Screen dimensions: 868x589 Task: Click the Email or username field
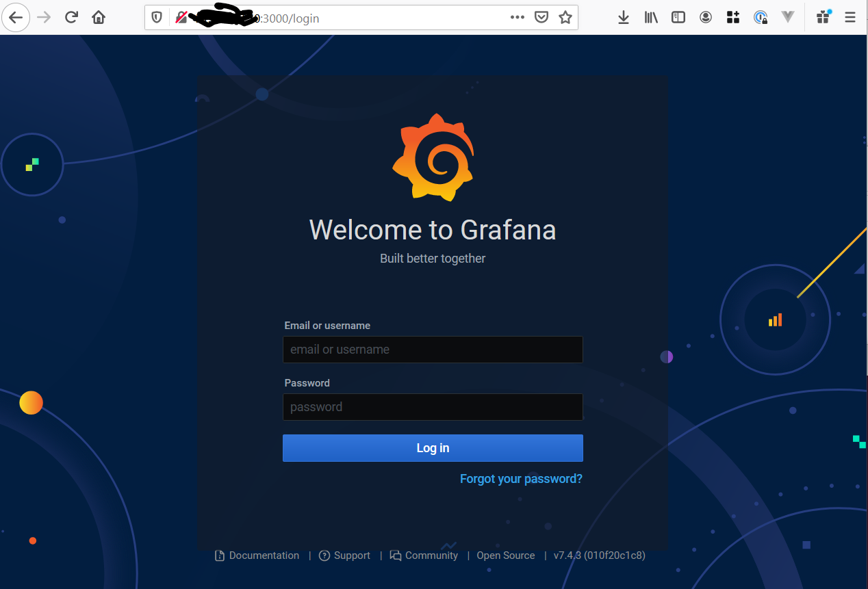433,350
